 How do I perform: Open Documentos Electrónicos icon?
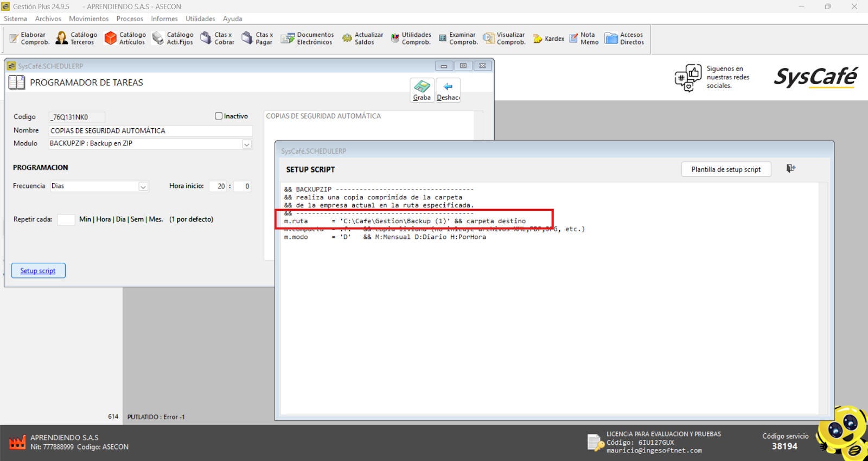pyautogui.click(x=287, y=39)
